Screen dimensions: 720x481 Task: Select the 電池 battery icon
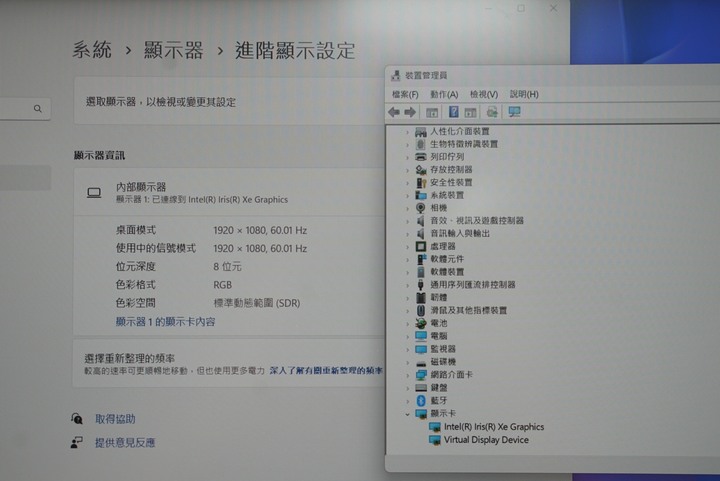coord(421,324)
